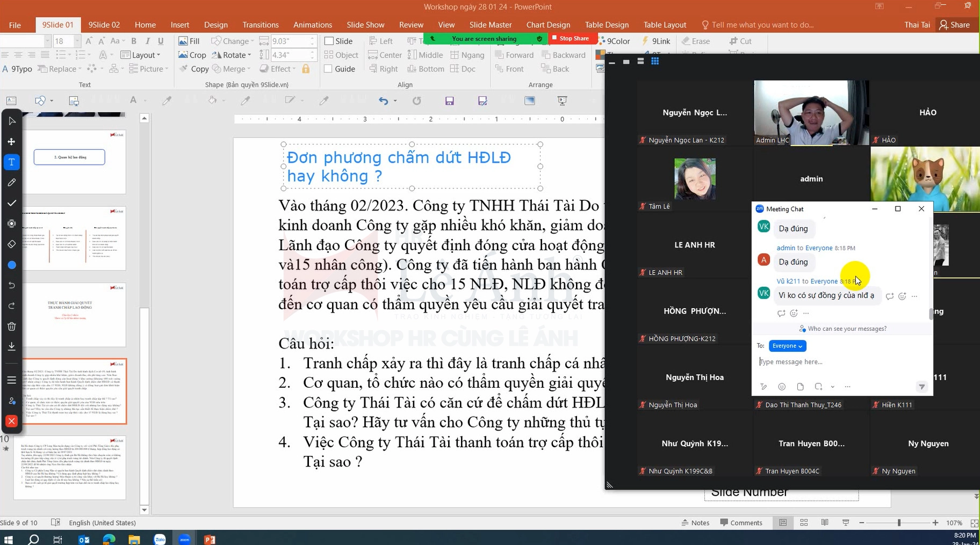Select the Text tool in annotation toolbar
980x545 pixels.
(x=11, y=162)
